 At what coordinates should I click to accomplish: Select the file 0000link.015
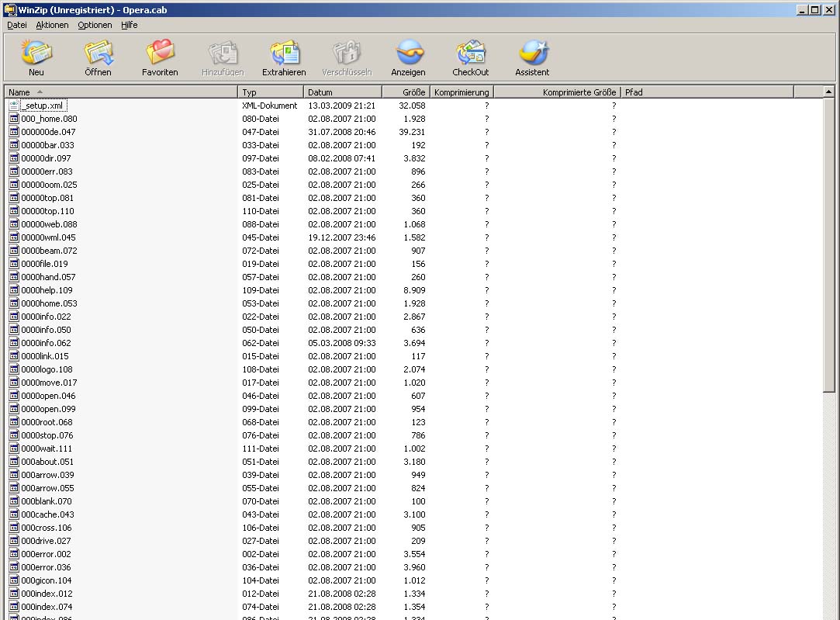44,356
